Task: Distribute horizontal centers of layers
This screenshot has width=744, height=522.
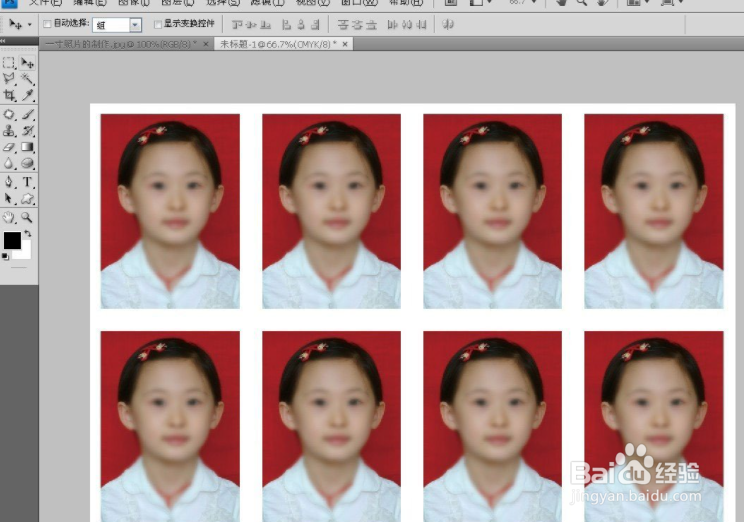Action: [407, 24]
